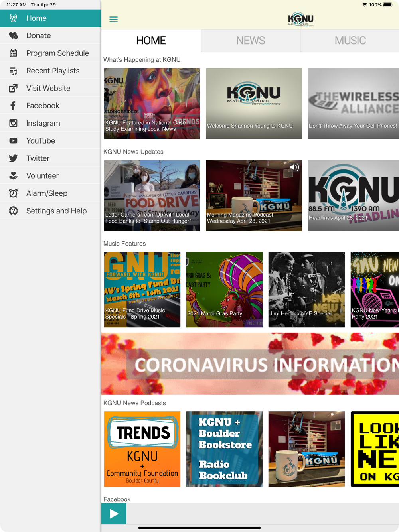This screenshot has height=532, width=399.
Task: Open Welcome Shannon Young to KGNU article
Action: pos(254,104)
